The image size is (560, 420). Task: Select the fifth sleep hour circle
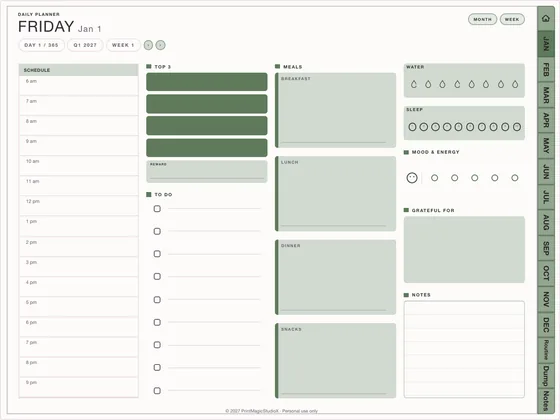click(459, 127)
